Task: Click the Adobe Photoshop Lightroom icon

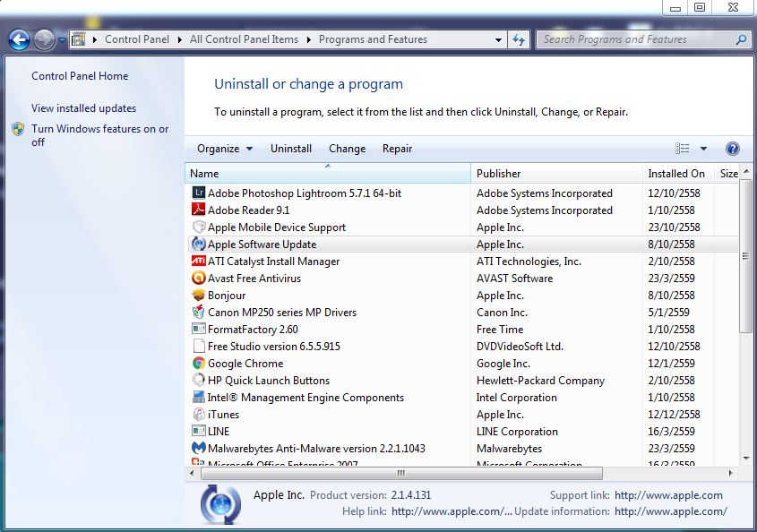Action: coord(198,193)
